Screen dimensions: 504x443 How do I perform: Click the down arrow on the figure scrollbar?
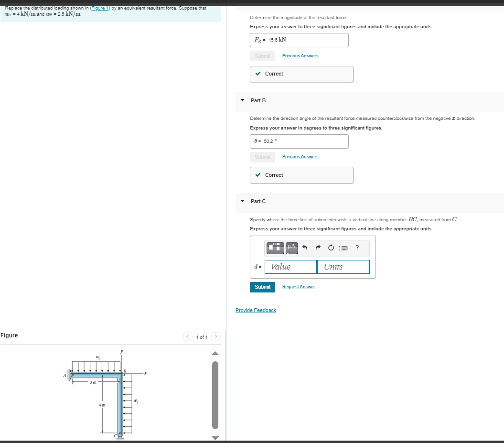click(215, 438)
